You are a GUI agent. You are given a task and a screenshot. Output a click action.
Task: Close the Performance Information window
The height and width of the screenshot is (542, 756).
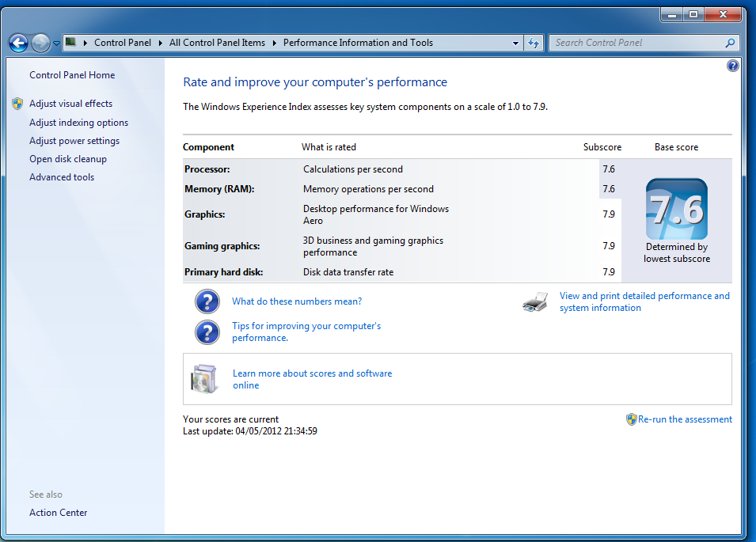click(x=722, y=15)
